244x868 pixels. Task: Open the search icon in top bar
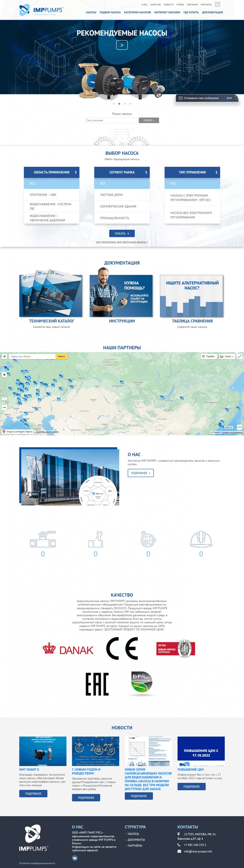pos(217,4)
